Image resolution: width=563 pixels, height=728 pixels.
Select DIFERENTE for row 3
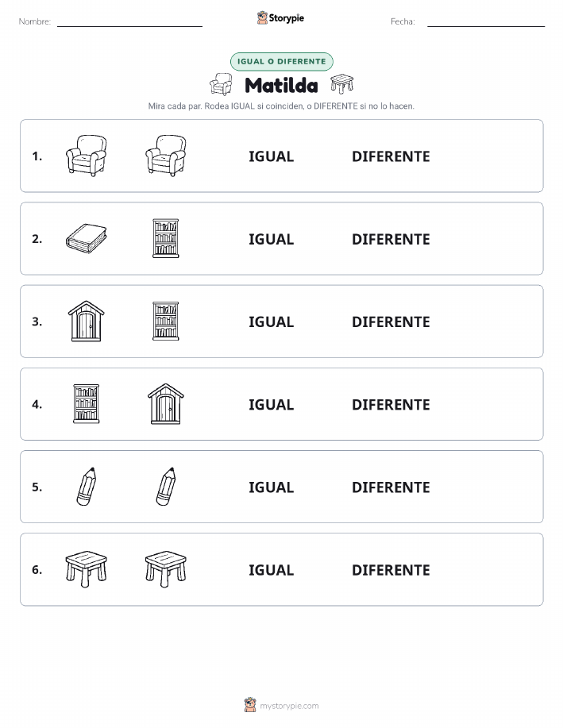391,322
